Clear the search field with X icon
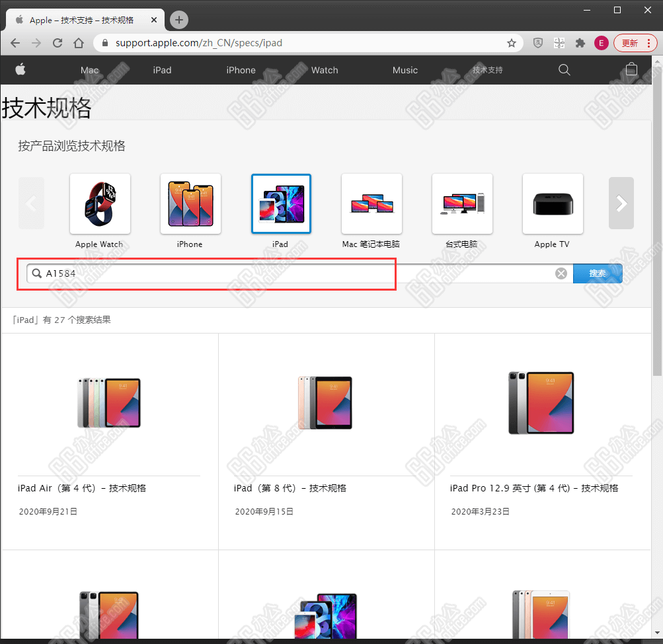Screen dimensions: 663x644 tap(561, 273)
